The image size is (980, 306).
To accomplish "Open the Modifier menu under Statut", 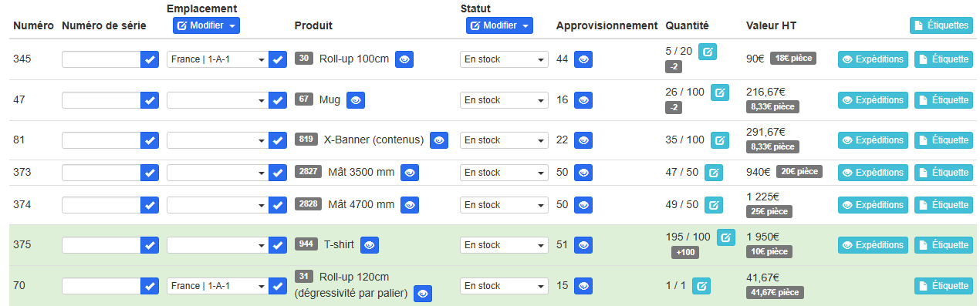I will pyautogui.click(x=499, y=25).
